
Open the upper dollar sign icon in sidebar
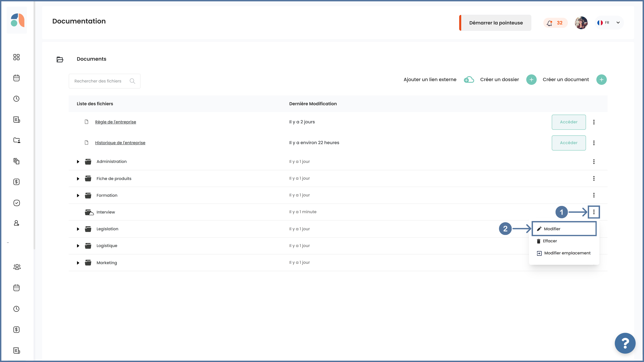[x=17, y=182]
